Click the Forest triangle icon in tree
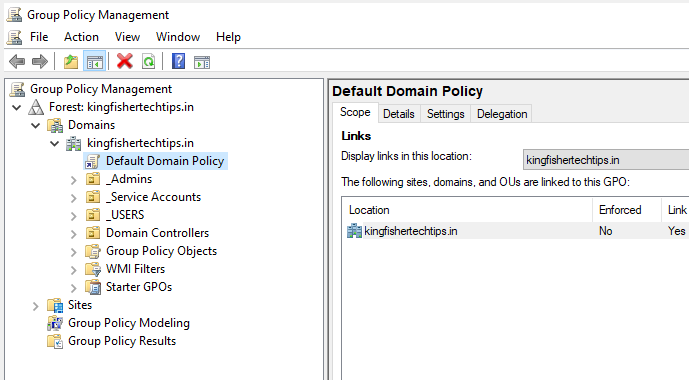The image size is (689, 380). [36, 107]
